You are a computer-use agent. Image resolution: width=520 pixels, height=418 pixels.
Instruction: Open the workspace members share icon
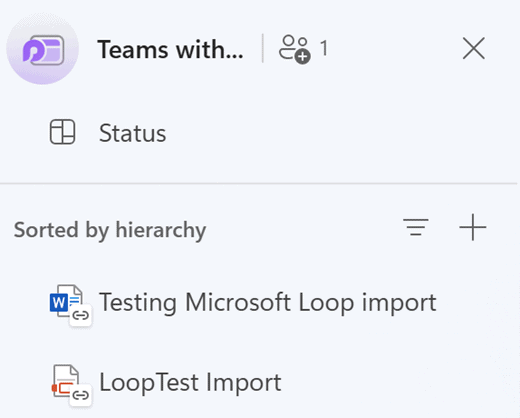click(294, 49)
